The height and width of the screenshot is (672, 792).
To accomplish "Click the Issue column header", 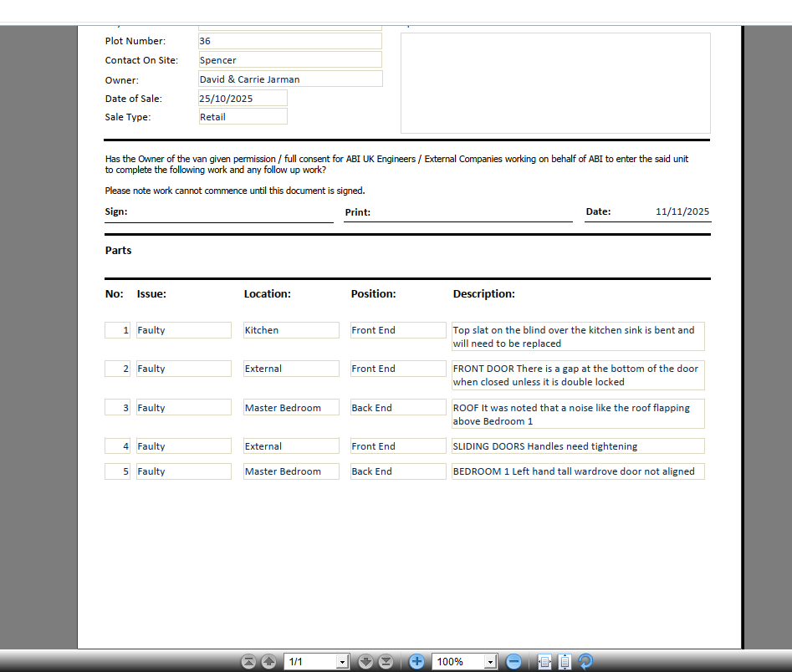I will (151, 294).
